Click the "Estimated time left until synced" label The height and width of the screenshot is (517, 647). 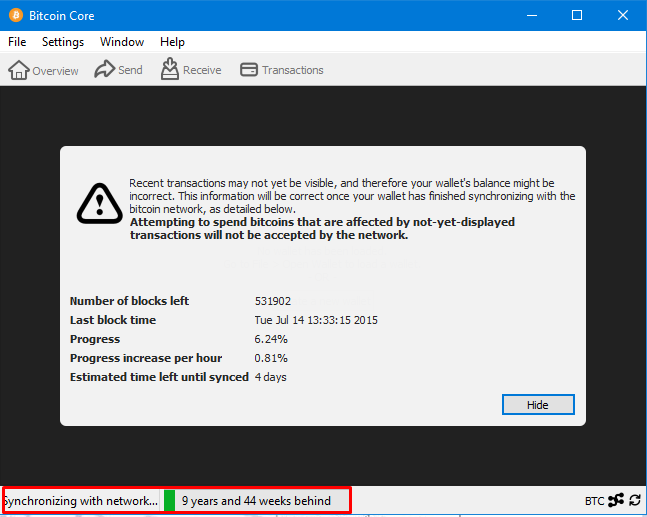(159, 377)
